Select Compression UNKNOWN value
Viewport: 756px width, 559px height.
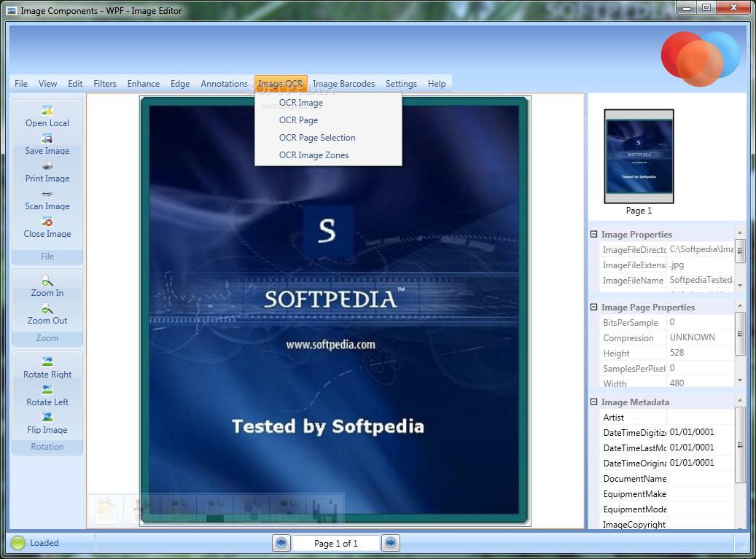pyautogui.click(x=701, y=337)
